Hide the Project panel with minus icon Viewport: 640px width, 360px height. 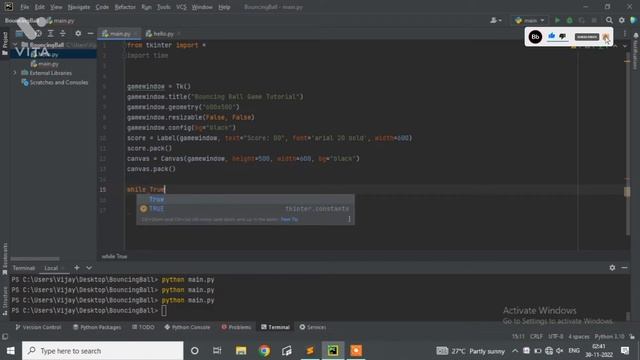click(90, 33)
